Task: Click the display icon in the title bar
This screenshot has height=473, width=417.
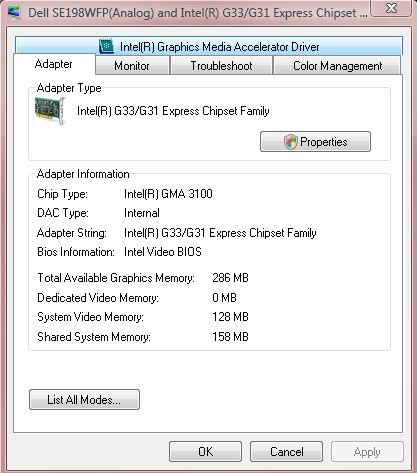Action: click(14, 12)
